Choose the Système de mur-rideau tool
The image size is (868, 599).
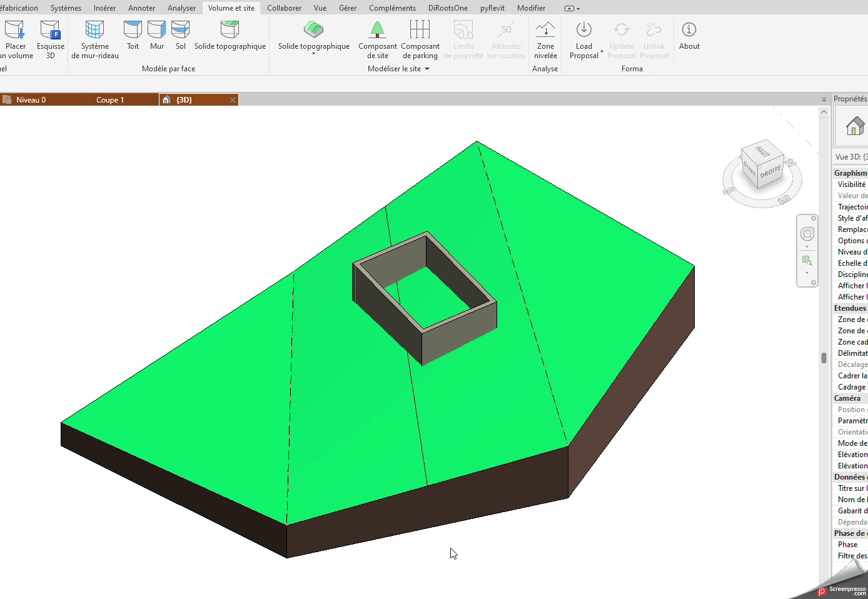click(95, 39)
